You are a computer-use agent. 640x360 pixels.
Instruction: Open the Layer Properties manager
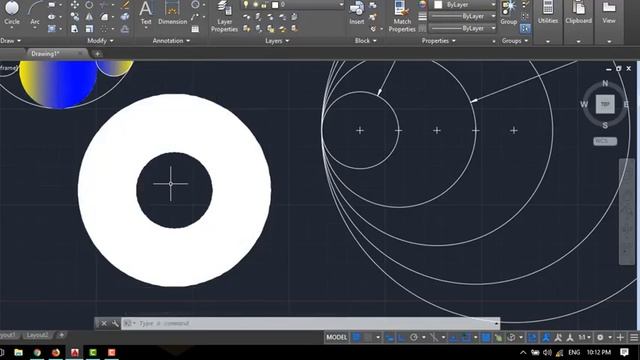224,16
